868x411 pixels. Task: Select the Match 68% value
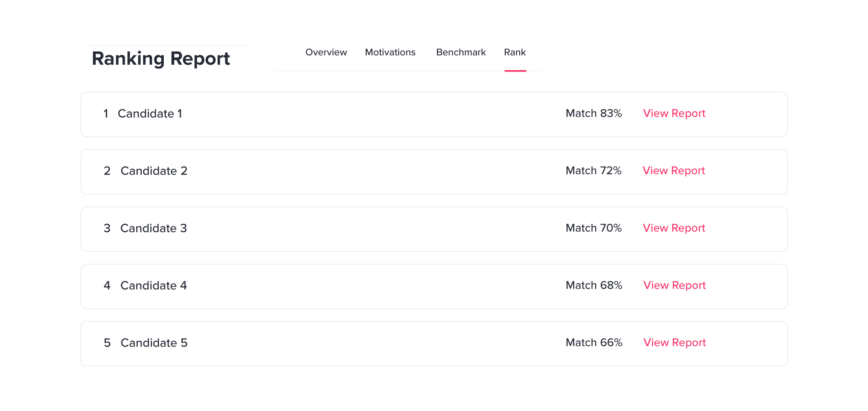pos(594,285)
